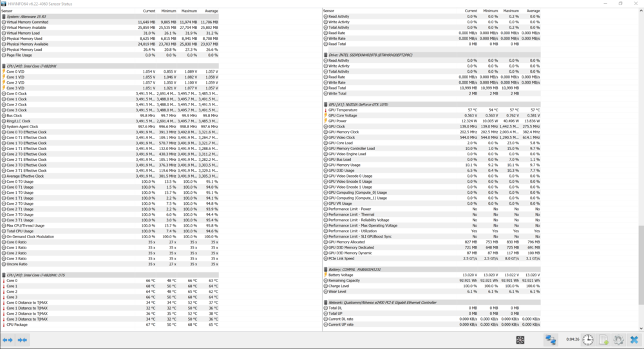Reset min/max values with the clock icon
This screenshot has height=349, width=644.
coord(588,339)
